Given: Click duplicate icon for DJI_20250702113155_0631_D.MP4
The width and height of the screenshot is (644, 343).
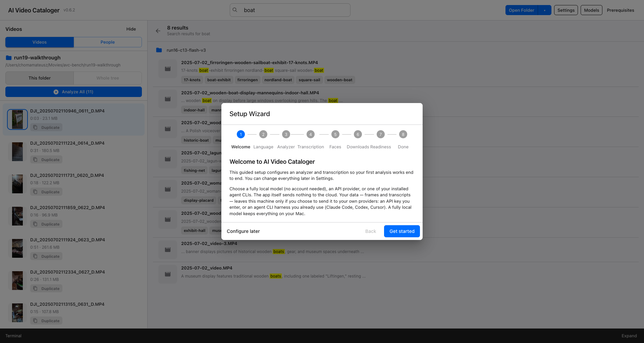Looking at the screenshot, I should pos(35,321).
